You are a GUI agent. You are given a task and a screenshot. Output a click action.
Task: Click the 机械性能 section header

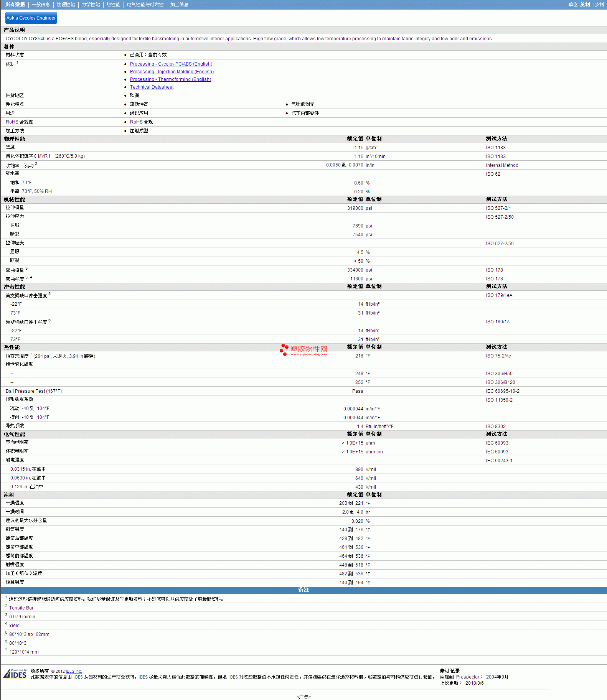point(14,199)
